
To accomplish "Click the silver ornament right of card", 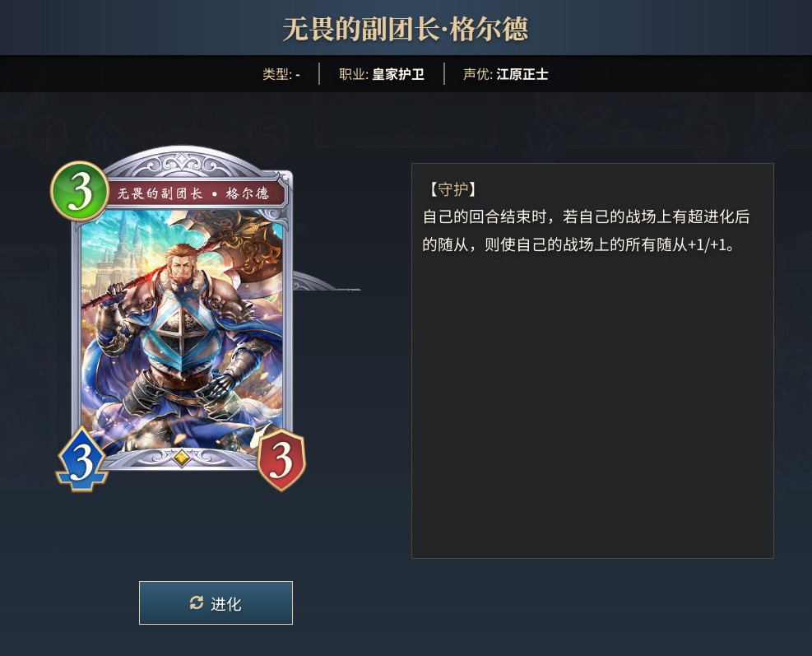I will pos(327,281).
